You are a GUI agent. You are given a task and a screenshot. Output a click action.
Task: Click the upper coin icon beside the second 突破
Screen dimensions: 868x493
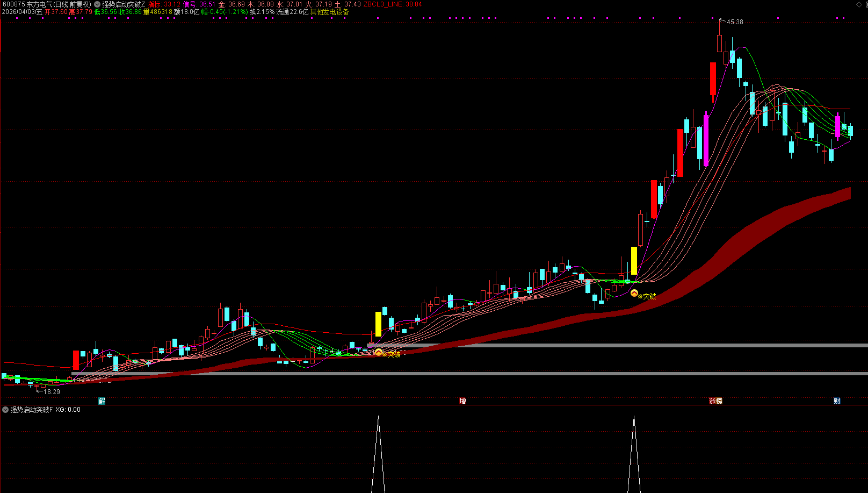coord(634,294)
